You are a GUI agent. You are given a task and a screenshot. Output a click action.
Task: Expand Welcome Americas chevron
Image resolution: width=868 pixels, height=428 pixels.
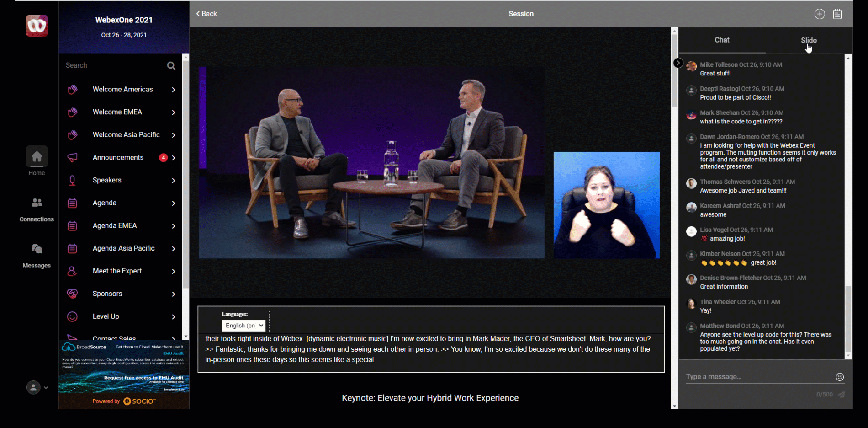tap(174, 90)
